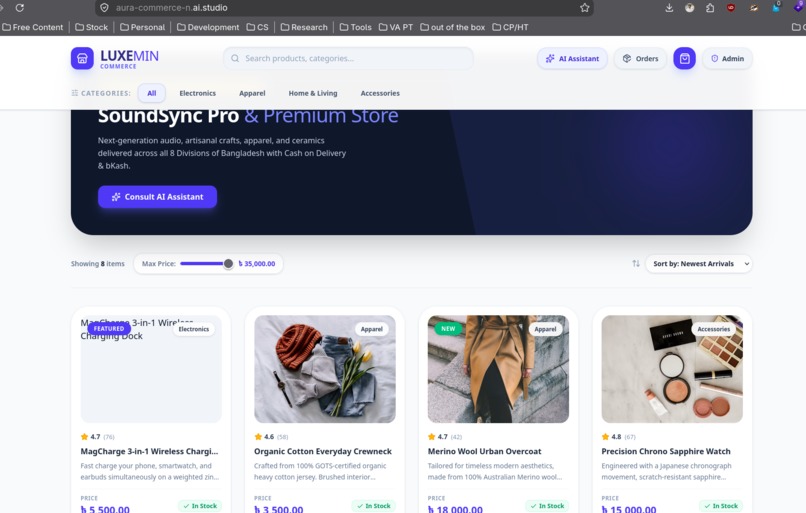This screenshot has width=806, height=513.
Task: Open the Orders page
Action: pos(640,59)
